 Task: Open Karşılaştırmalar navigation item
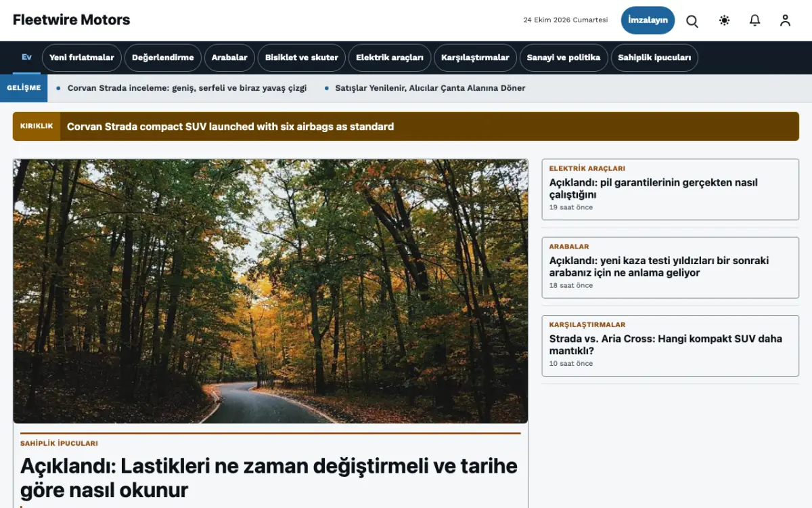(x=475, y=58)
